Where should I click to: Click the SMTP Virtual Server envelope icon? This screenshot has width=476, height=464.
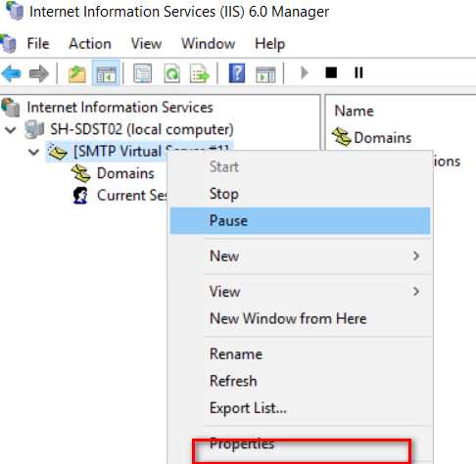57,152
